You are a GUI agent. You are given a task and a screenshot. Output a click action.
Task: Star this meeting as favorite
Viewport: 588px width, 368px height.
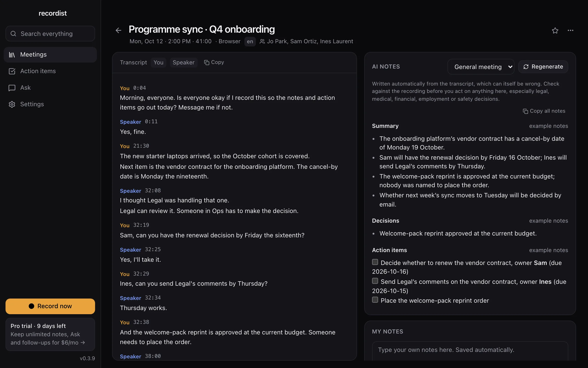pos(555,30)
